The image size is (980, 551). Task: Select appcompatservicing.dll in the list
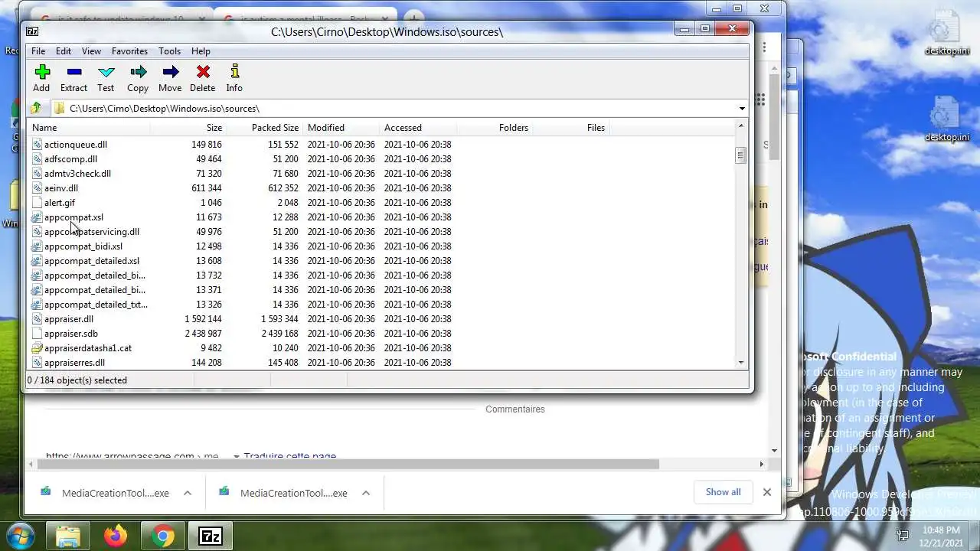tap(92, 232)
